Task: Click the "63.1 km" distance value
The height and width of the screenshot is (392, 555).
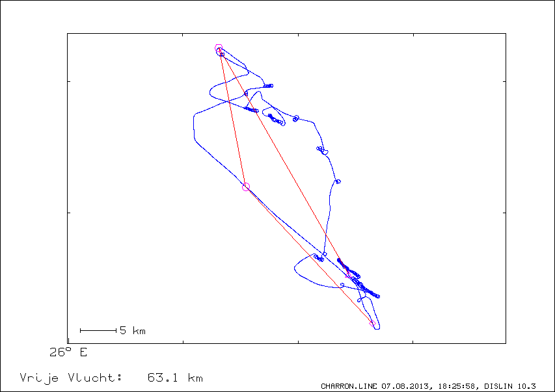Action: pos(175,378)
